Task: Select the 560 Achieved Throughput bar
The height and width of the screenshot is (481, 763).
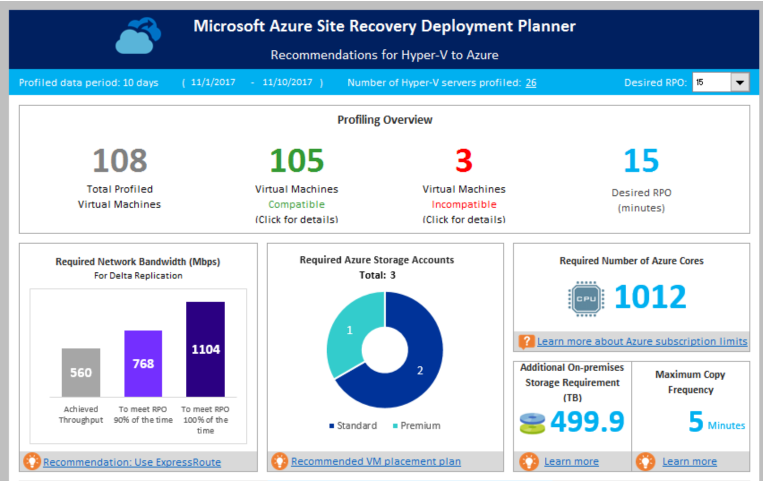Action: [81, 372]
